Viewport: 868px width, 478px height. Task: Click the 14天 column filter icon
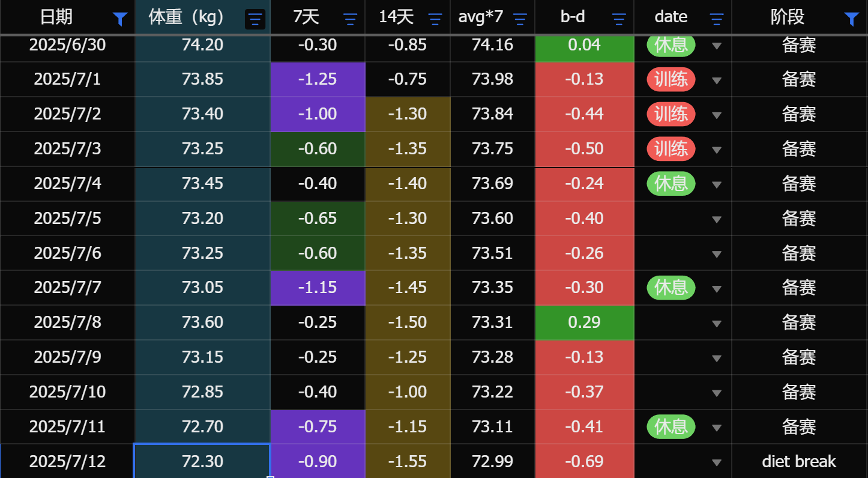click(435, 19)
